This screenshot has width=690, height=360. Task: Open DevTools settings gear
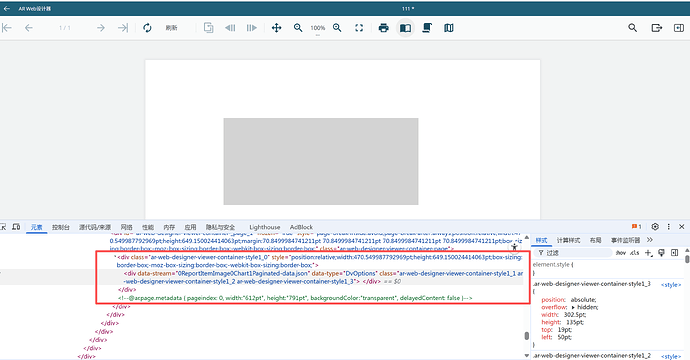[655, 227]
